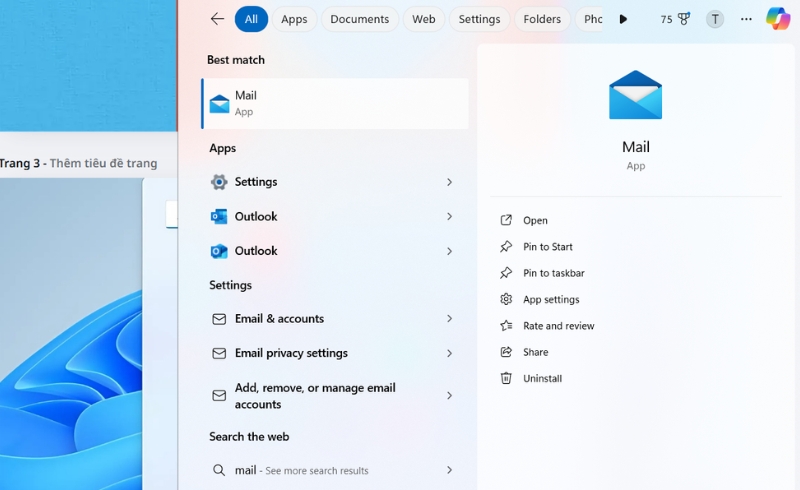Switch to the Apps filter tab

coord(294,19)
